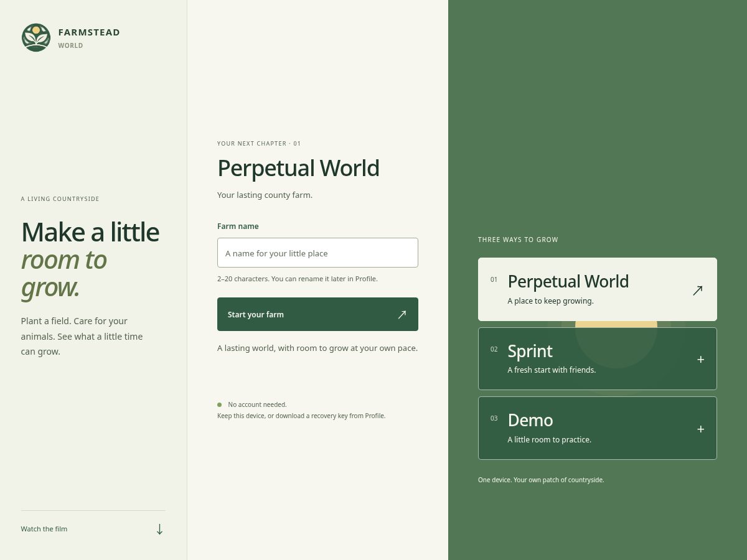Click the arrow icon on Start your farm
Screen dimensions: 747x560
coord(402,314)
